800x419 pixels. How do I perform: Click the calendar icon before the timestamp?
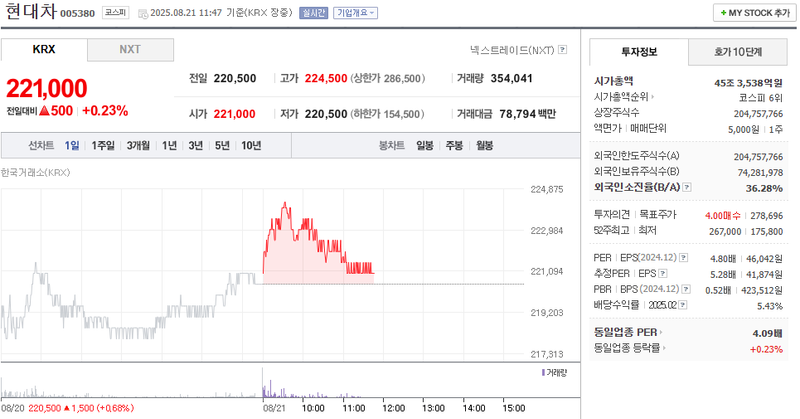tap(143, 13)
